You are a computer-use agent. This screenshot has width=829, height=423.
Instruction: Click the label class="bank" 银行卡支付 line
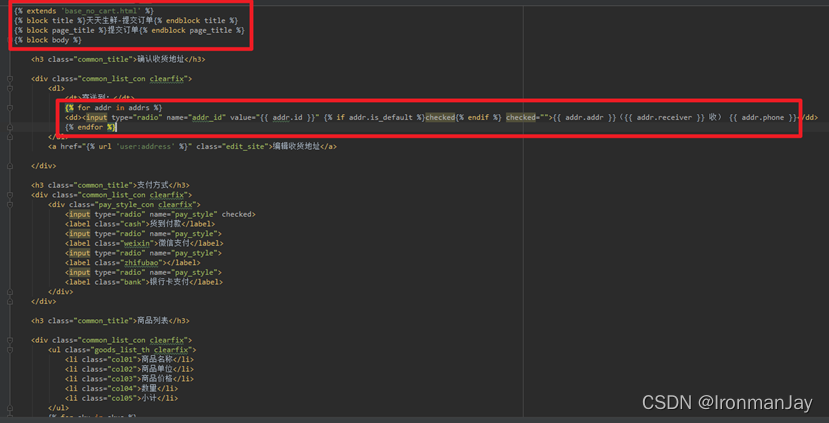pyautogui.click(x=144, y=282)
